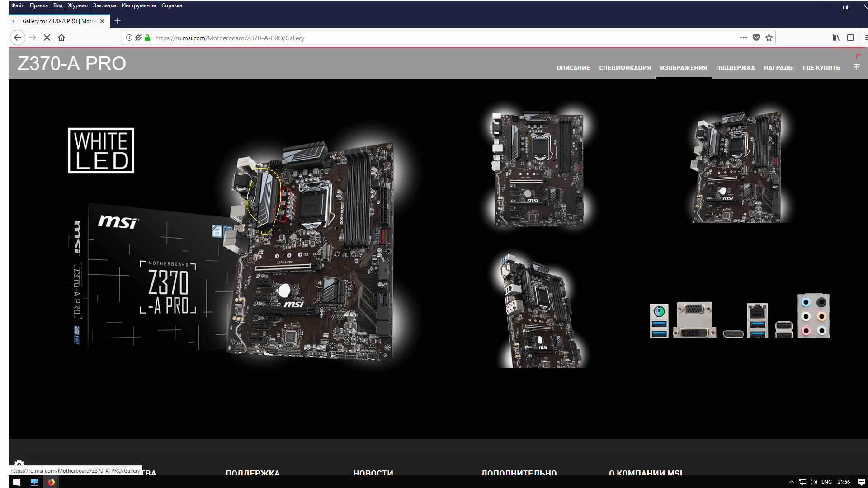Save page to Pocket icon

coord(756,38)
